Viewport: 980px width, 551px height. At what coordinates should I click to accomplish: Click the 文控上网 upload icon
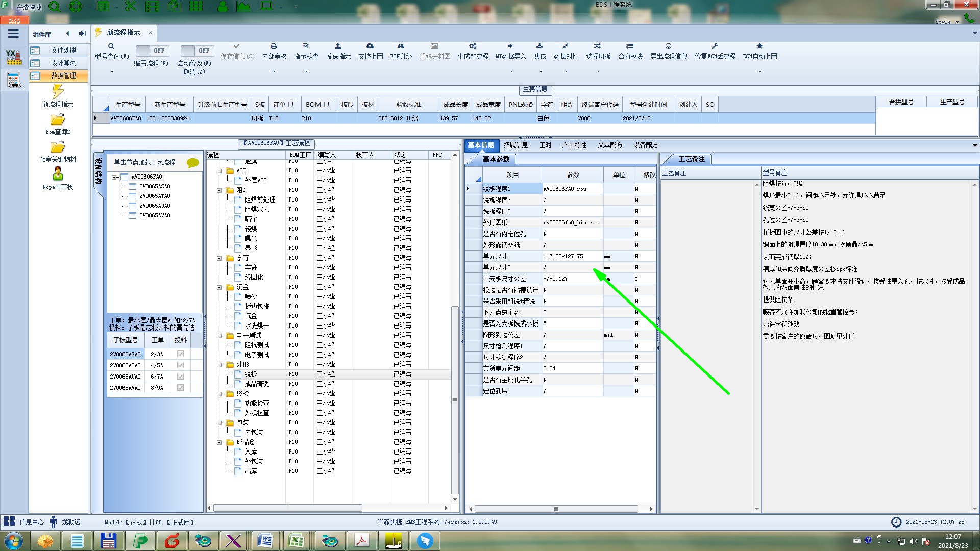click(x=370, y=46)
